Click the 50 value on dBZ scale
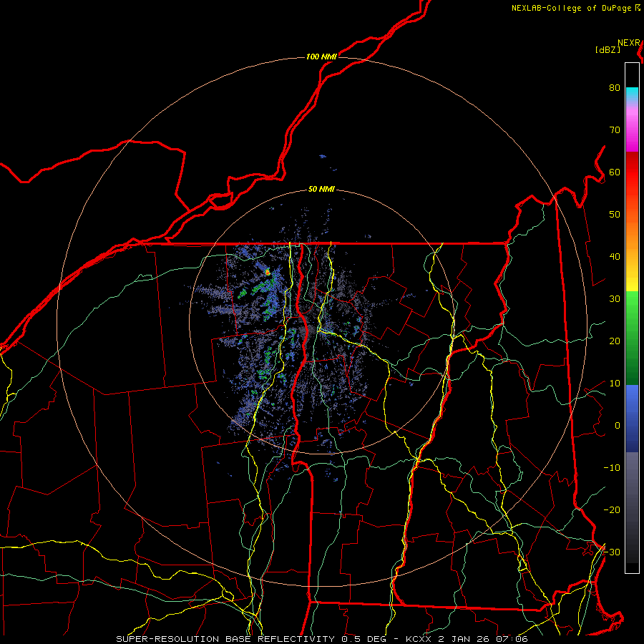This screenshot has width=644, height=644. 615,215
